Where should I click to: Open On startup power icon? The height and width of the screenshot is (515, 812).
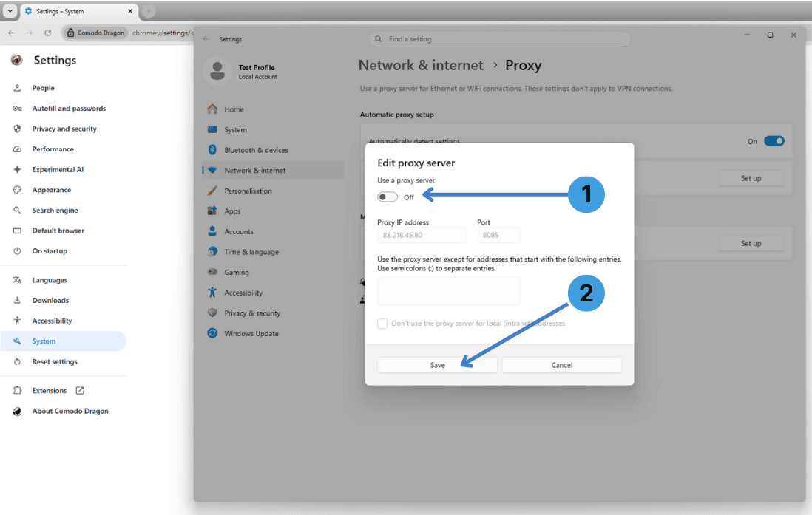tap(17, 251)
